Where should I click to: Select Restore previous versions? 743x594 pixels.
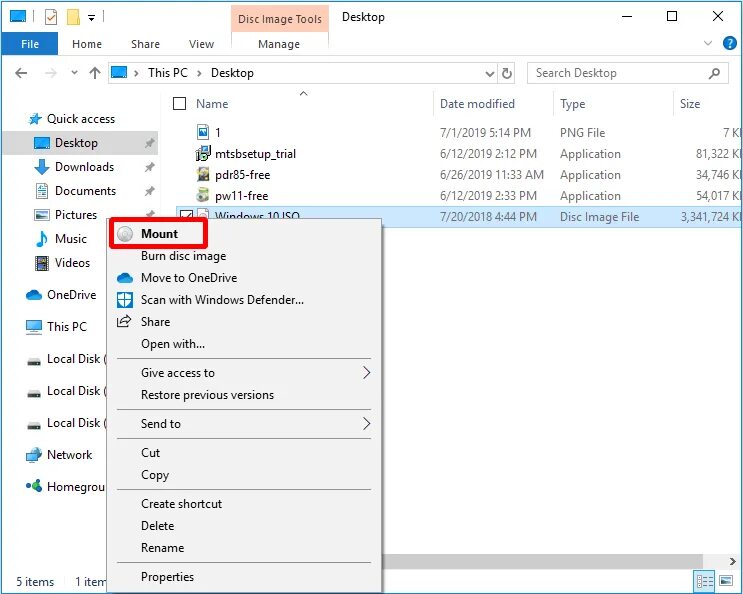tap(208, 395)
